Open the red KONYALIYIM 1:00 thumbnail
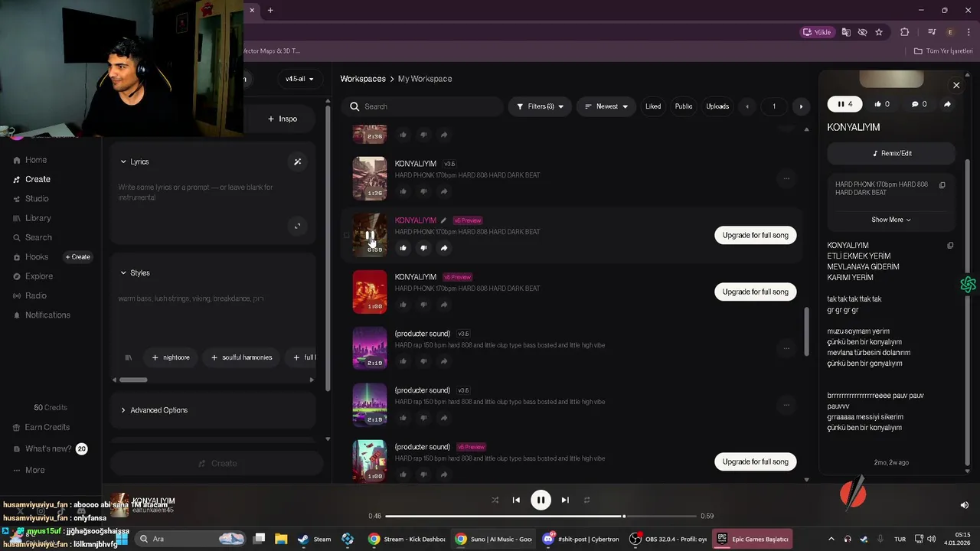Viewport: 980px width, 551px height. tap(370, 292)
